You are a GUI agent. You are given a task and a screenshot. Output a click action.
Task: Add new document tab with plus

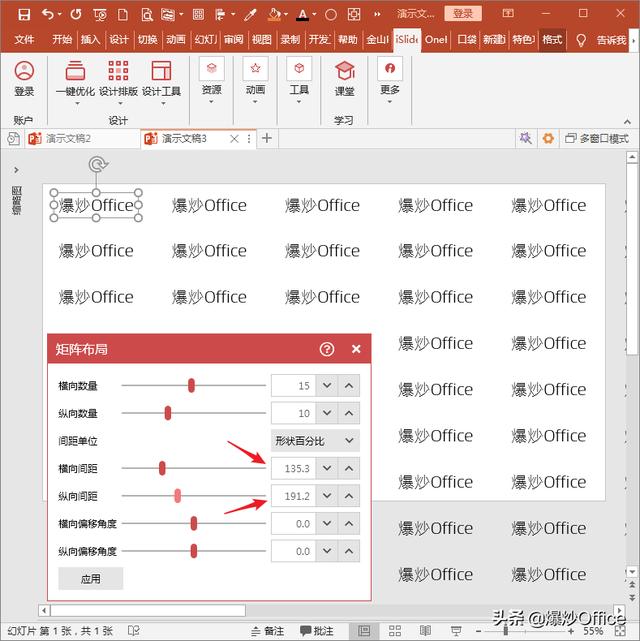[267, 138]
